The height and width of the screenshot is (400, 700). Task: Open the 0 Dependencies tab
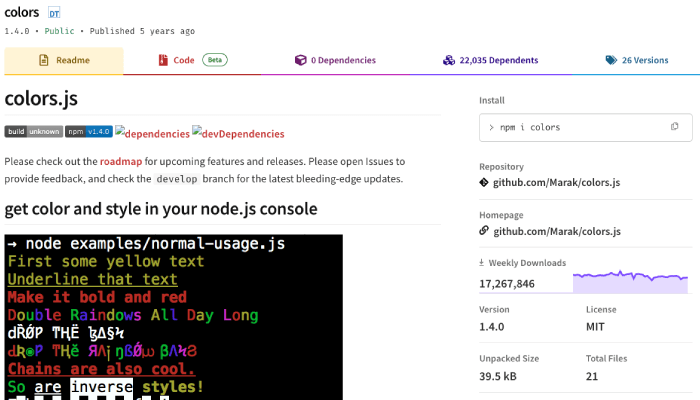335,60
